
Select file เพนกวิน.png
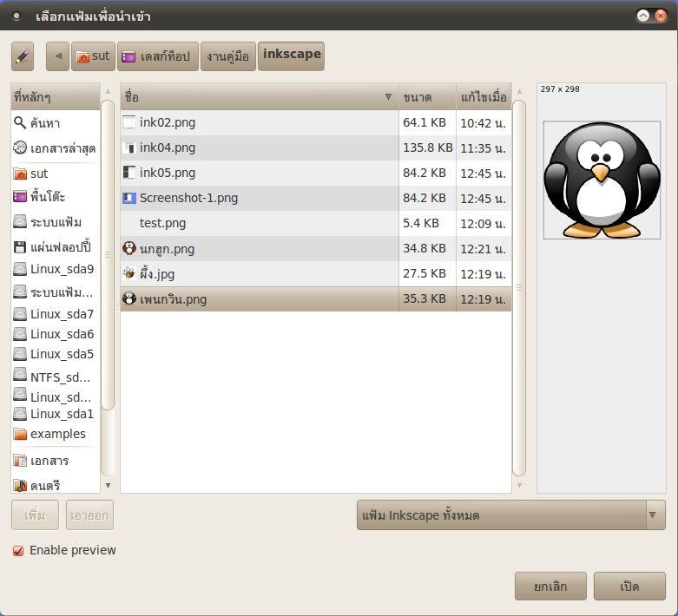pyautogui.click(x=316, y=299)
